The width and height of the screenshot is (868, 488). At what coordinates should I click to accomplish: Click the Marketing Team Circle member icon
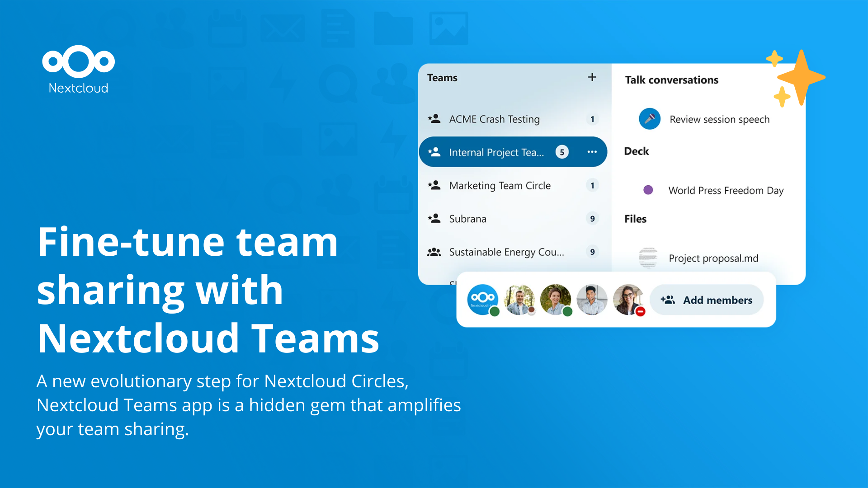click(x=436, y=184)
